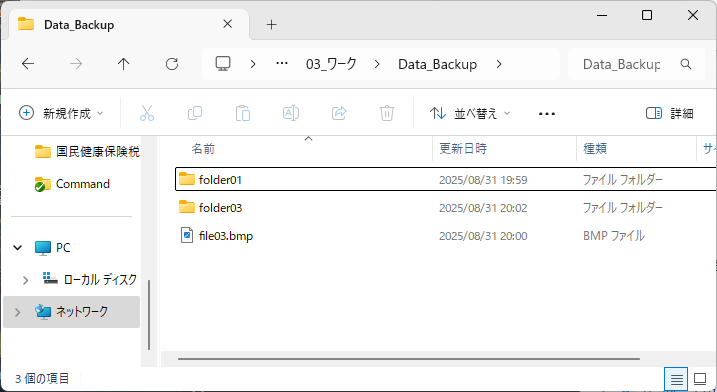Click the Share icon in toolbar
This screenshot has width=717, height=392.
click(339, 113)
